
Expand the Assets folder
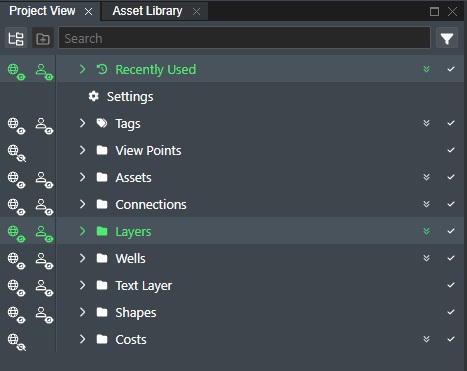[x=82, y=177]
